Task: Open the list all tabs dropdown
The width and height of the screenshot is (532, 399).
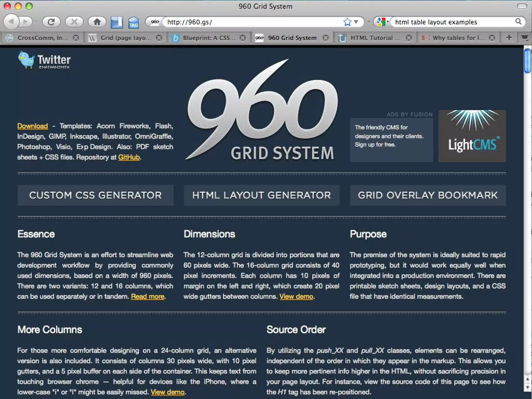Action: click(525, 38)
